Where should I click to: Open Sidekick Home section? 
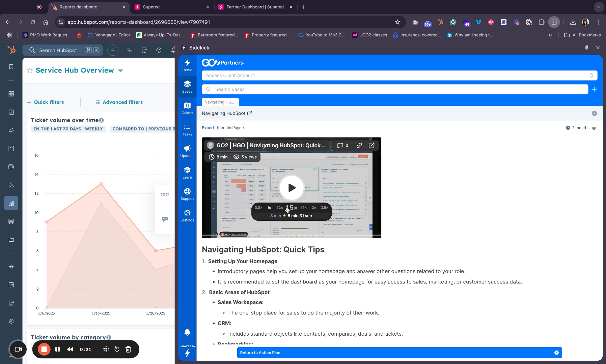(x=187, y=65)
